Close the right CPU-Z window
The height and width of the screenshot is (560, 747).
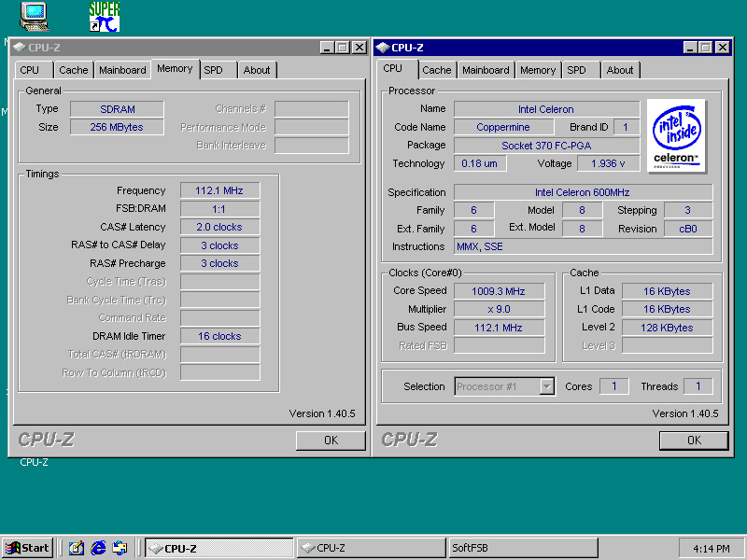(722, 48)
